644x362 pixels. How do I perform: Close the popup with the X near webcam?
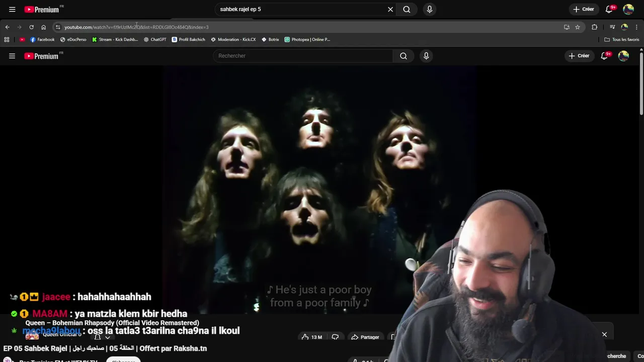click(x=604, y=334)
